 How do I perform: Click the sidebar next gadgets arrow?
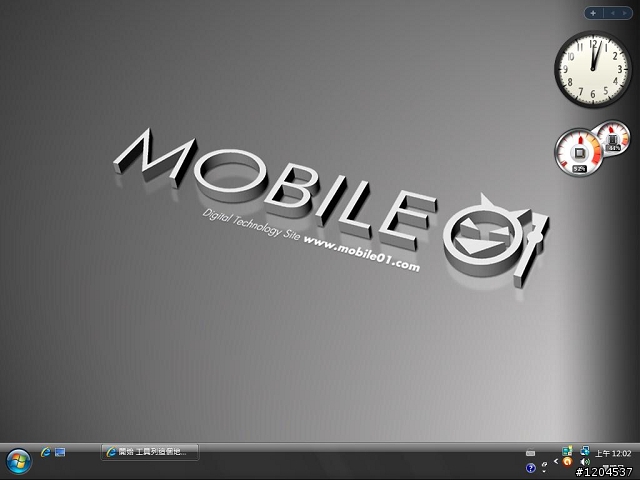[x=624, y=13]
